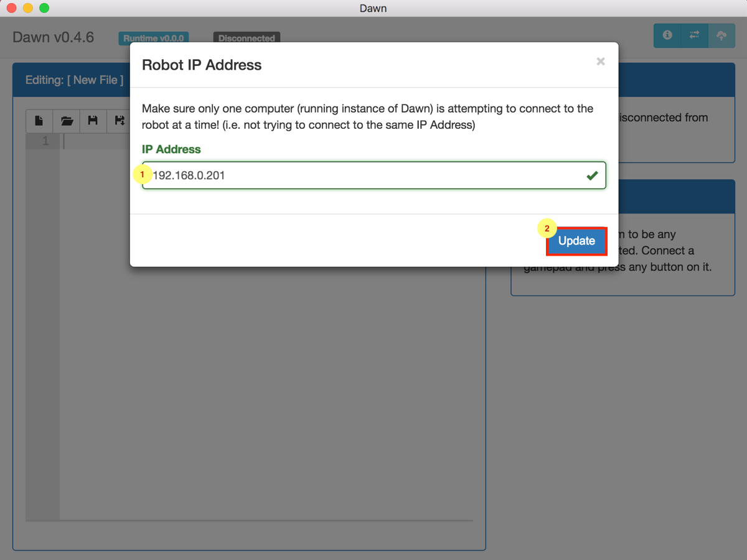
Task: Click line number 1 in editor gutter
Action: click(x=45, y=141)
